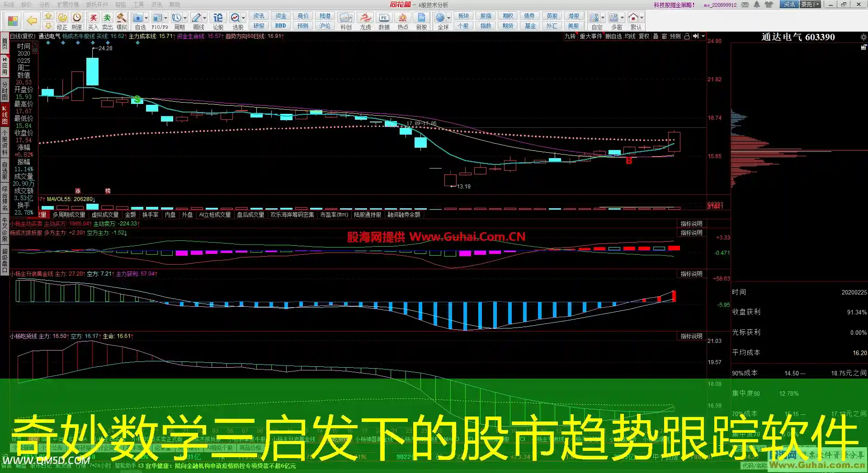Click the 全球 globe icon

pos(440,18)
